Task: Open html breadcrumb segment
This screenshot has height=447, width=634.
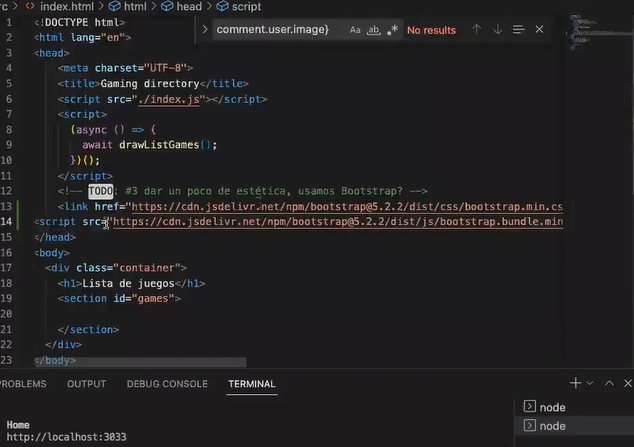Action: [128, 6]
